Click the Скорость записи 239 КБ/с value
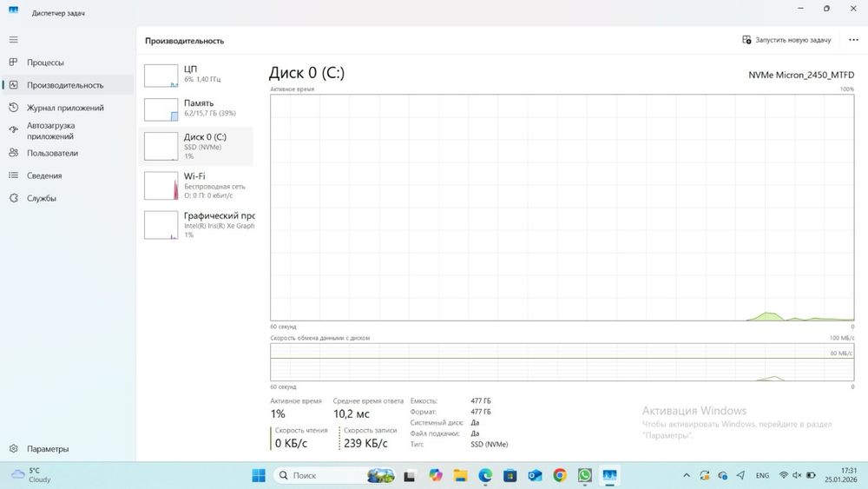 pyautogui.click(x=365, y=443)
